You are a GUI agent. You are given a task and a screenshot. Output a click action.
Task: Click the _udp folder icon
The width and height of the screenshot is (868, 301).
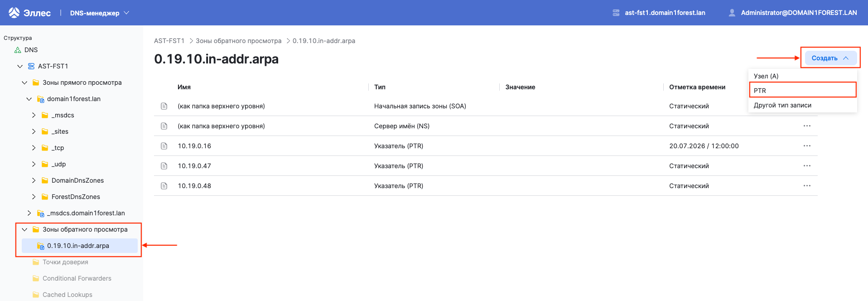[45, 164]
